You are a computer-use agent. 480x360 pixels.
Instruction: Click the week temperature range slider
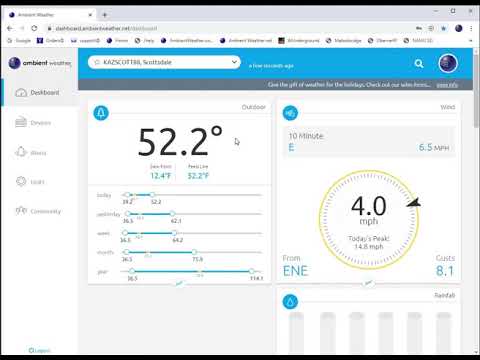click(192, 233)
